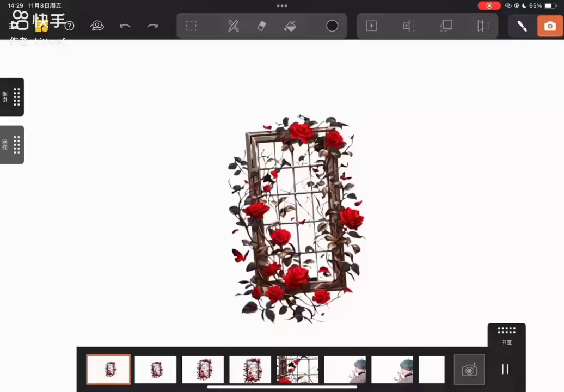The height and width of the screenshot is (392, 564).
Task: Click the add frame plus icon
Action: [x=371, y=26]
